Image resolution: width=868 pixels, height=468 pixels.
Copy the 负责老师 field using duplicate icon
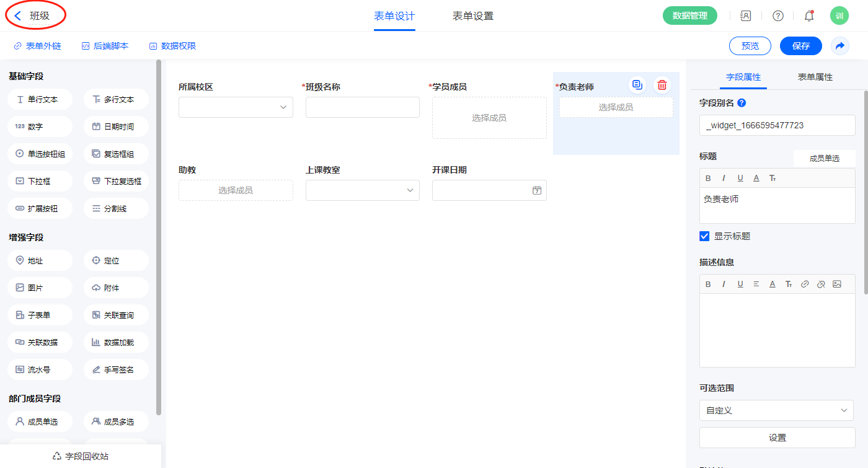[x=637, y=85]
